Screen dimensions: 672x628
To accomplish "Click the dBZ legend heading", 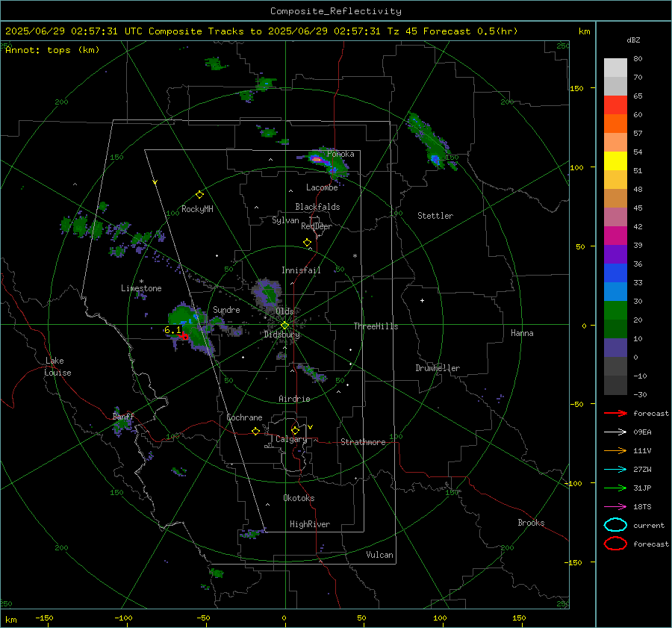I will click(633, 40).
